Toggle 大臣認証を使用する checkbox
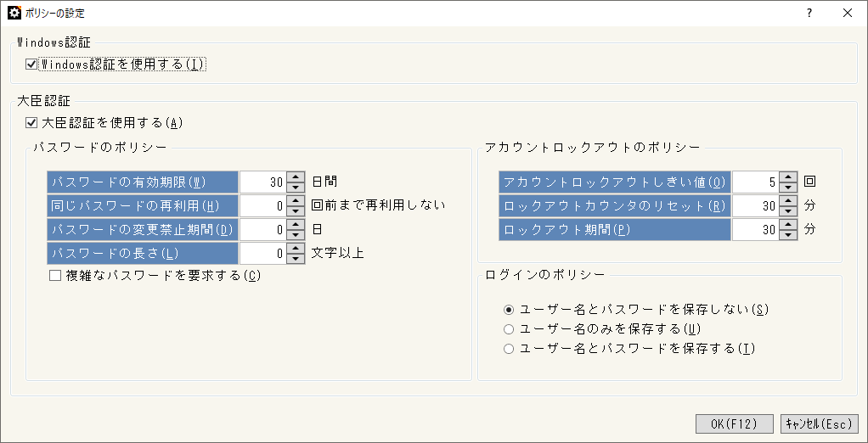Image resolution: width=868 pixels, height=443 pixels. point(31,122)
